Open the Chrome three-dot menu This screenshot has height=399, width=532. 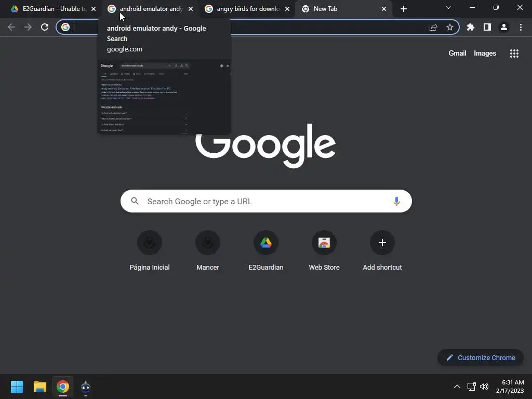[x=521, y=27]
